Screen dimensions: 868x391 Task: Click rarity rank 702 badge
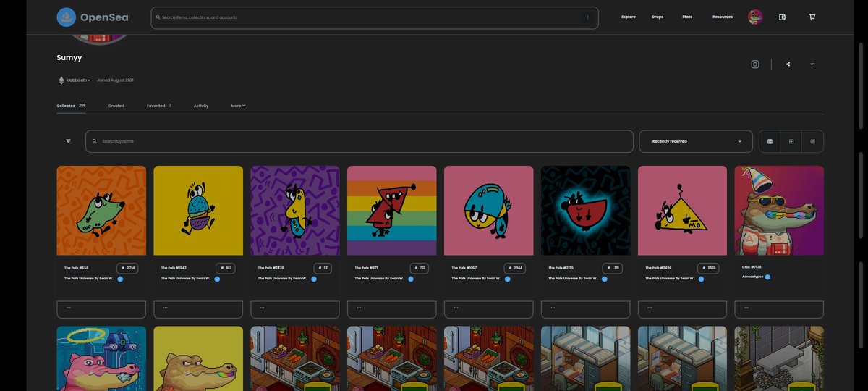419,268
